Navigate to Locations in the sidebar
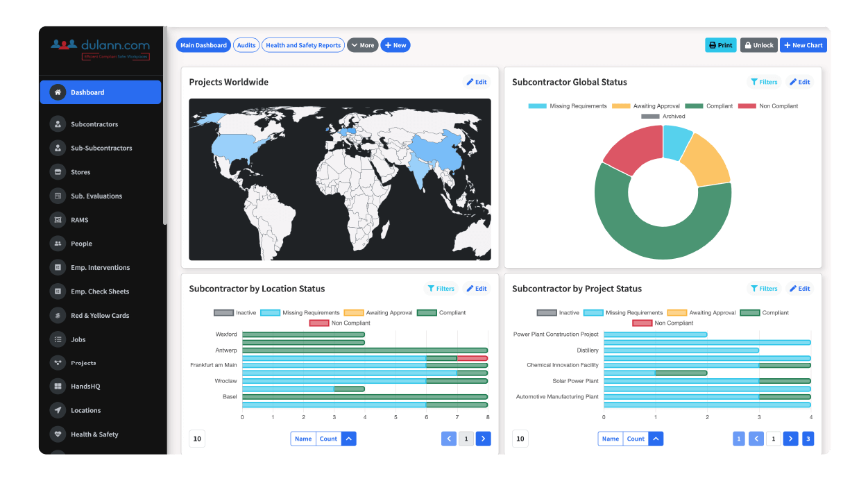This screenshot has width=868, height=483. click(x=85, y=410)
